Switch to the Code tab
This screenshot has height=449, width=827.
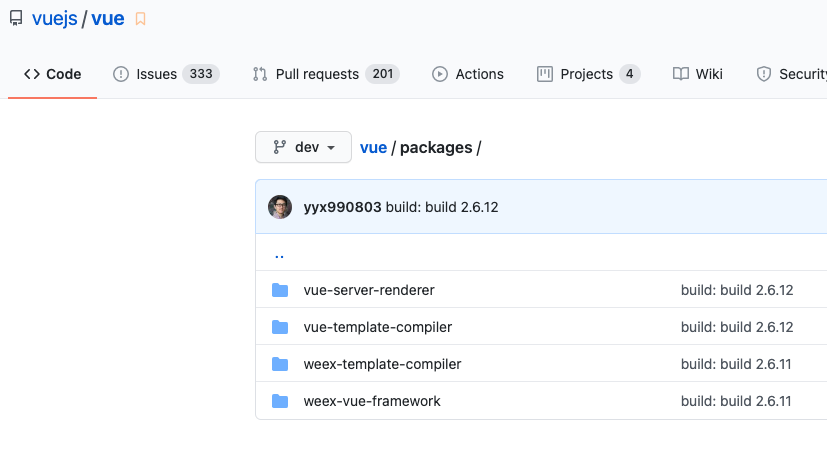pos(53,74)
